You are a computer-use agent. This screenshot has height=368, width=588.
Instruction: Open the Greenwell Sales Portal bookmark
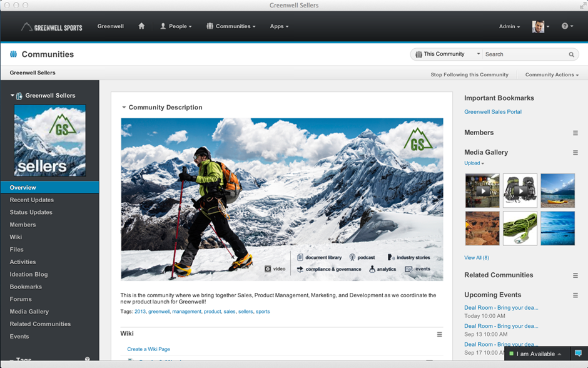coord(492,112)
